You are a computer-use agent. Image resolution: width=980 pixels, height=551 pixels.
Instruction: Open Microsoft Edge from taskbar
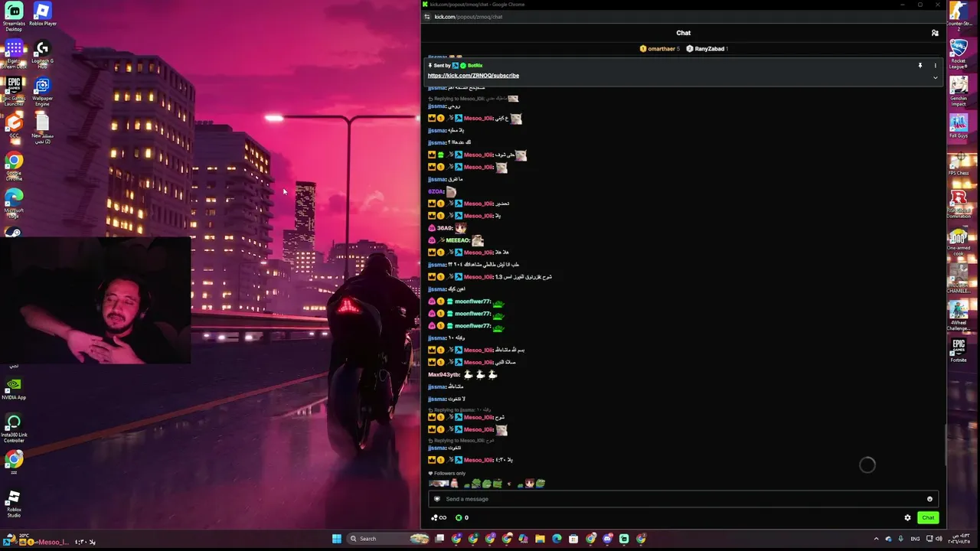[557, 539]
